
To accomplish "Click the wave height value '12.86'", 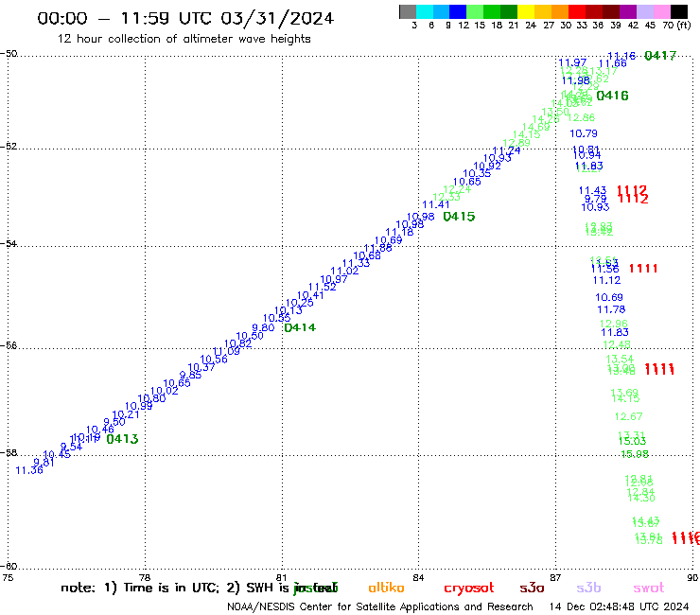I will pos(581,118).
